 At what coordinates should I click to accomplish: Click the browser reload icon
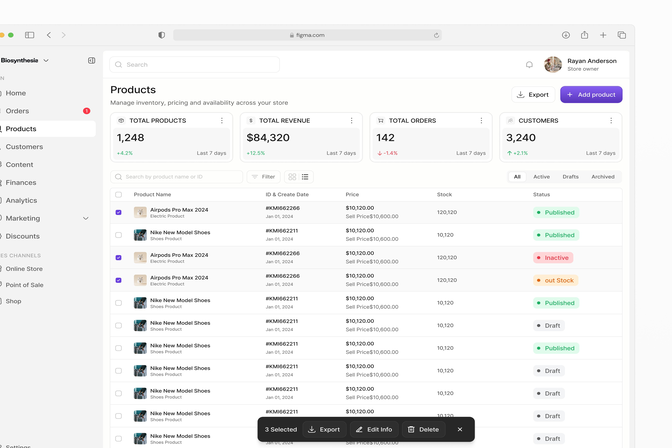[436, 35]
